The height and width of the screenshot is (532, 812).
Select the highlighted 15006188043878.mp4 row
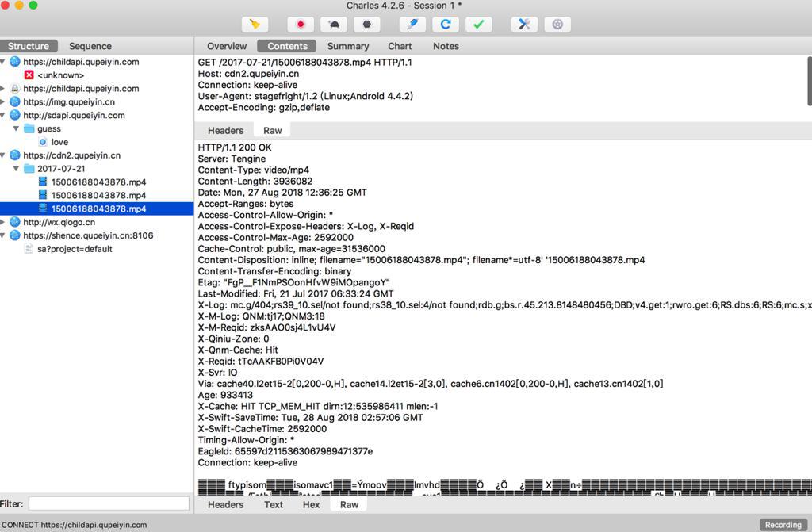97,209
